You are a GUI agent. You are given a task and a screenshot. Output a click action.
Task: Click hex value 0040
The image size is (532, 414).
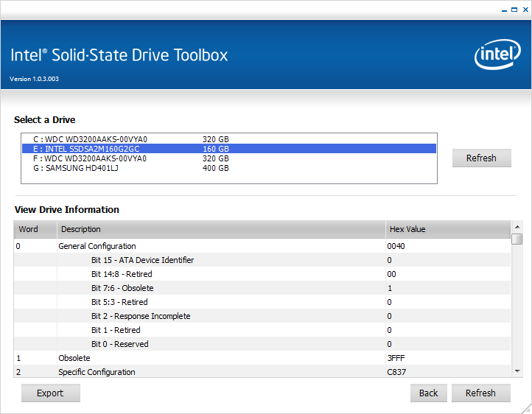(396, 246)
